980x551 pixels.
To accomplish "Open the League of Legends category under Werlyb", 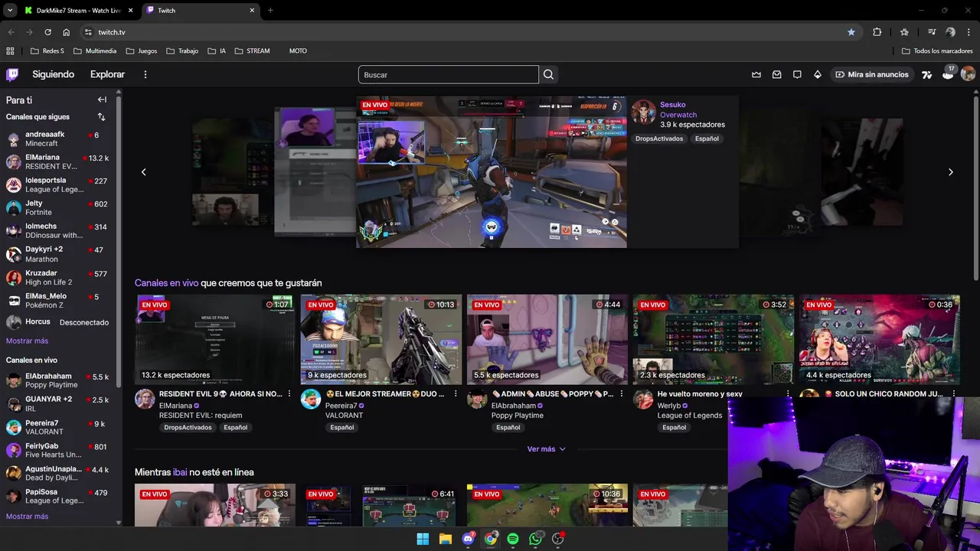I will (690, 416).
